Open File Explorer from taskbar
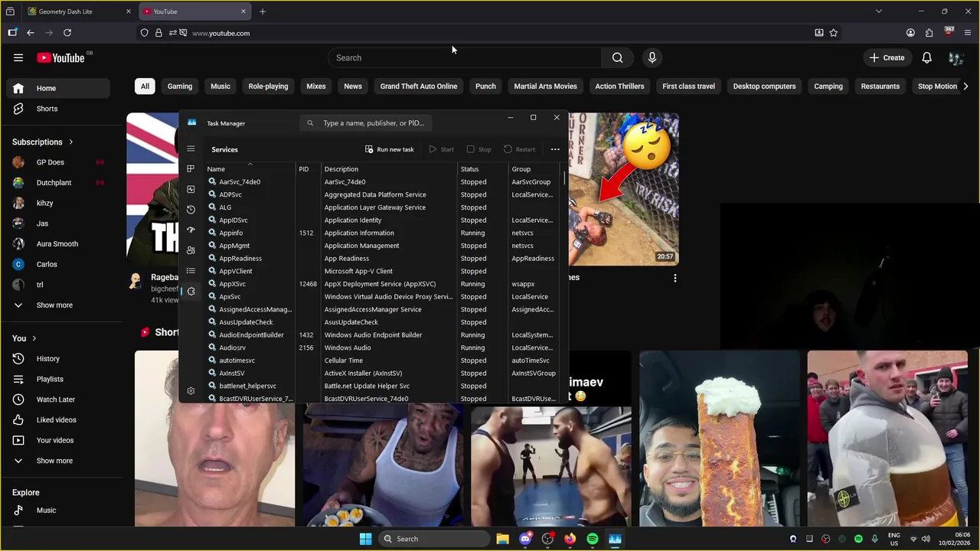 pos(502,539)
